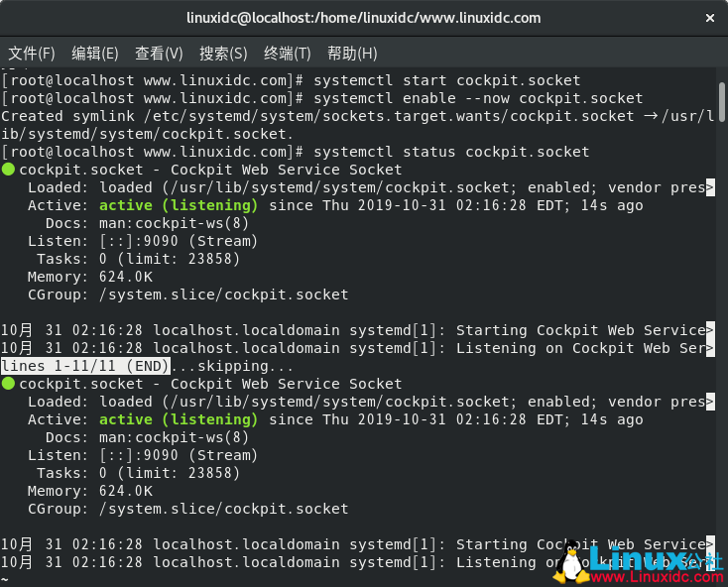
Task: Click the second green status dot
Action: tap(8, 384)
